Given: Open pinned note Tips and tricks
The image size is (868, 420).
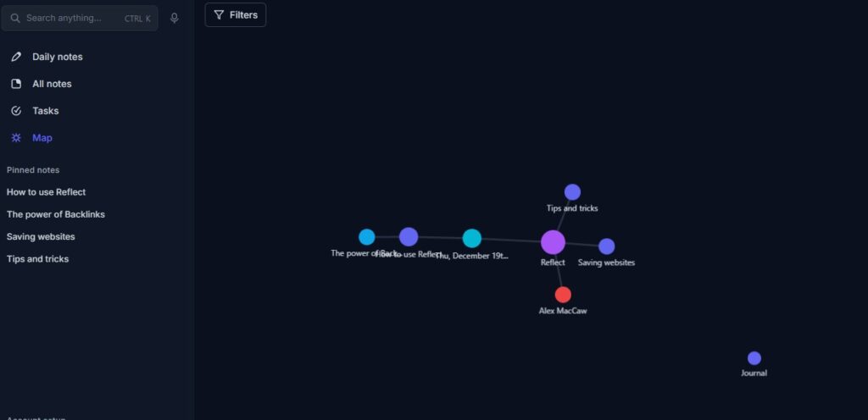Looking at the screenshot, I should [x=37, y=259].
